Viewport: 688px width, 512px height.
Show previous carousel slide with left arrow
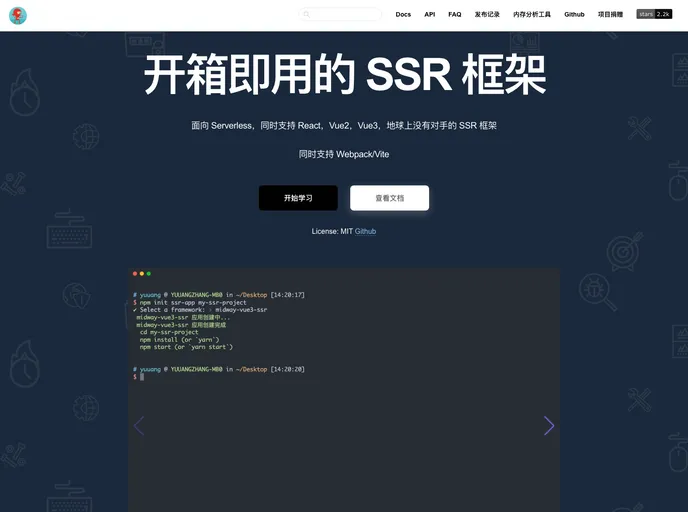[x=139, y=426]
